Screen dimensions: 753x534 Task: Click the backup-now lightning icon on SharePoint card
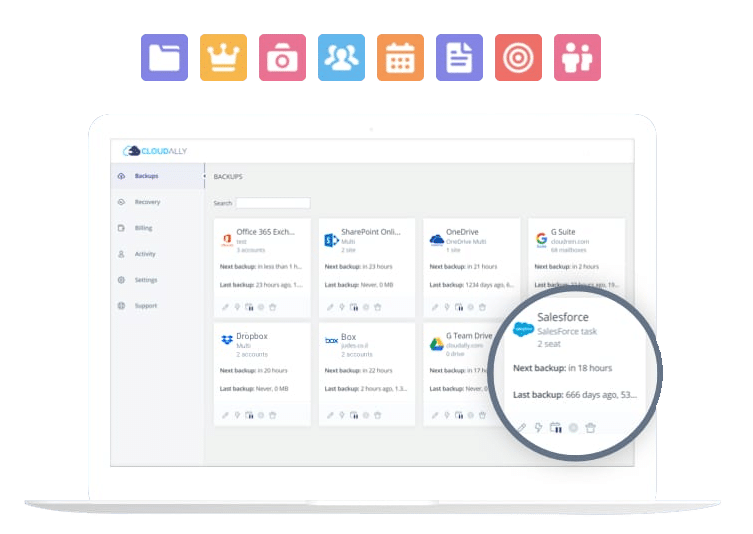click(342, 307)
